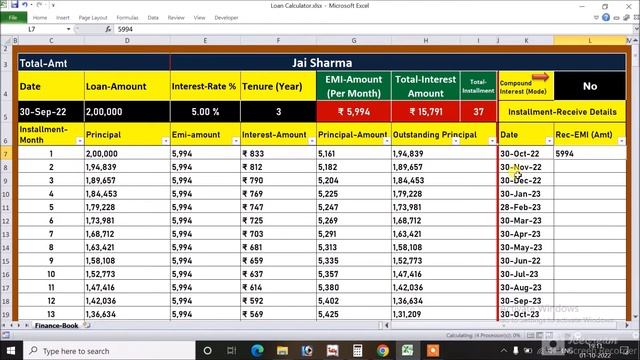Open the Principal column filter dropdown

[x=165, y=141]
